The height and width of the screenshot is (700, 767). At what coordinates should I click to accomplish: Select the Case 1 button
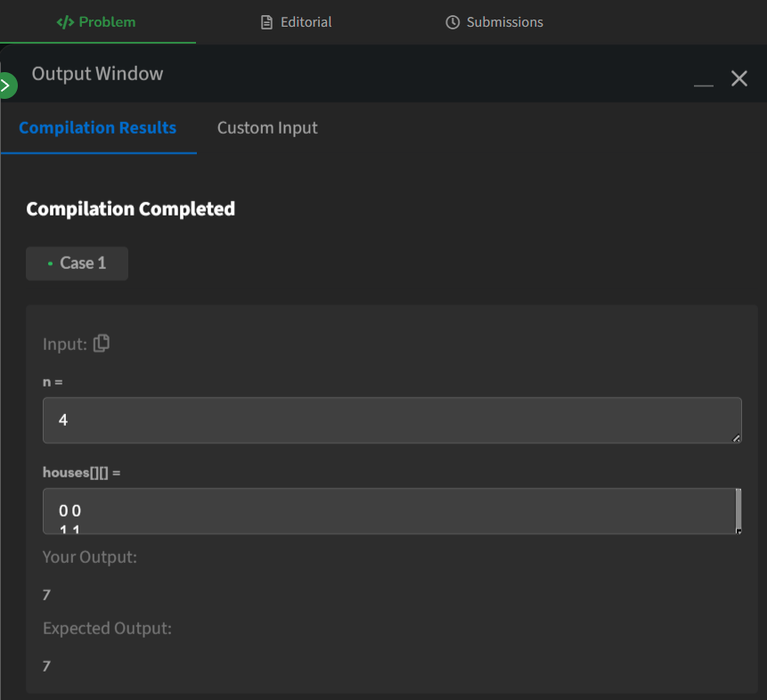coord(77,264)
